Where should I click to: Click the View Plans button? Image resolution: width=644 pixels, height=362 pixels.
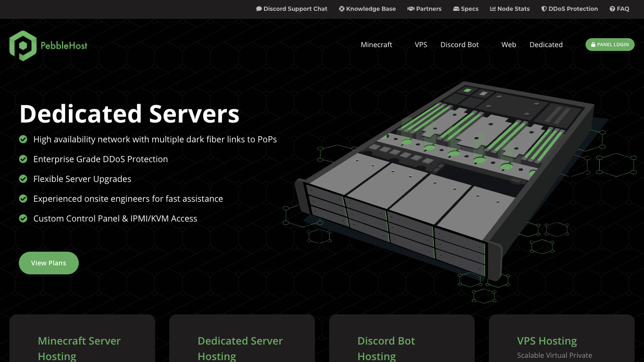click(49, 263)
